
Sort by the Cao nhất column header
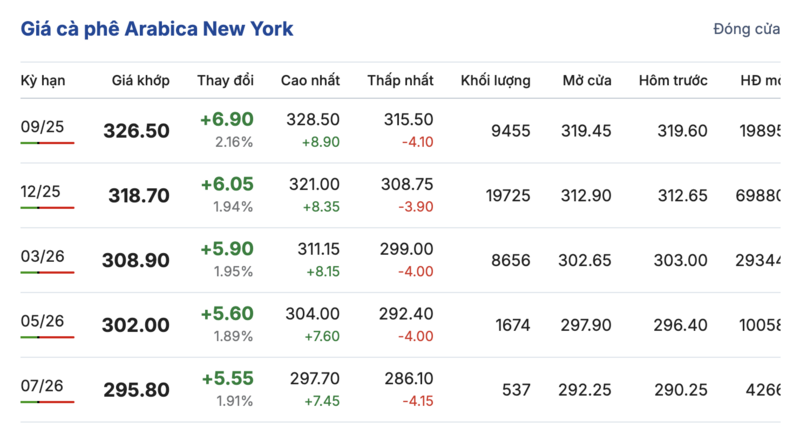tap(310, 80)
